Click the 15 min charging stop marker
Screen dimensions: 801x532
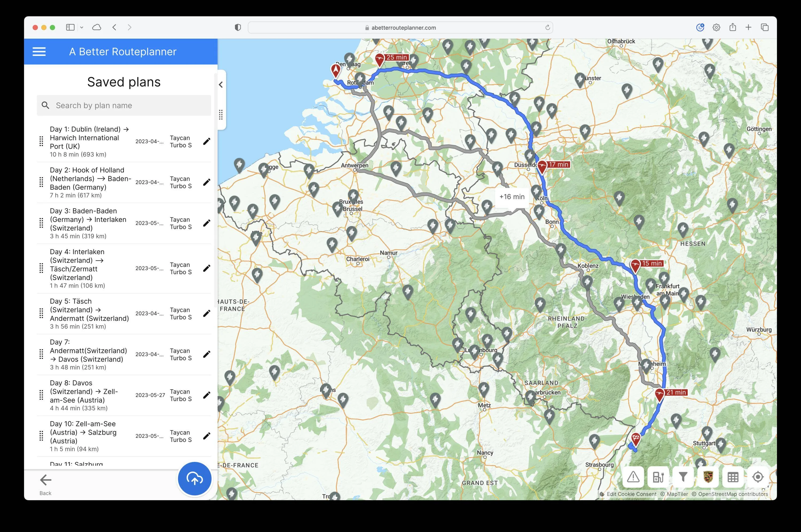tap(635, 266)
